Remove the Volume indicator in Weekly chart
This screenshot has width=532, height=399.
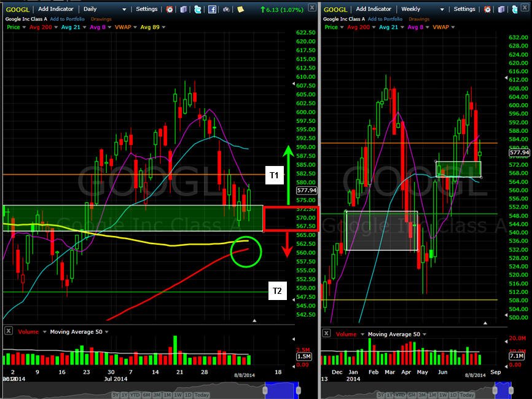(326, 333)
